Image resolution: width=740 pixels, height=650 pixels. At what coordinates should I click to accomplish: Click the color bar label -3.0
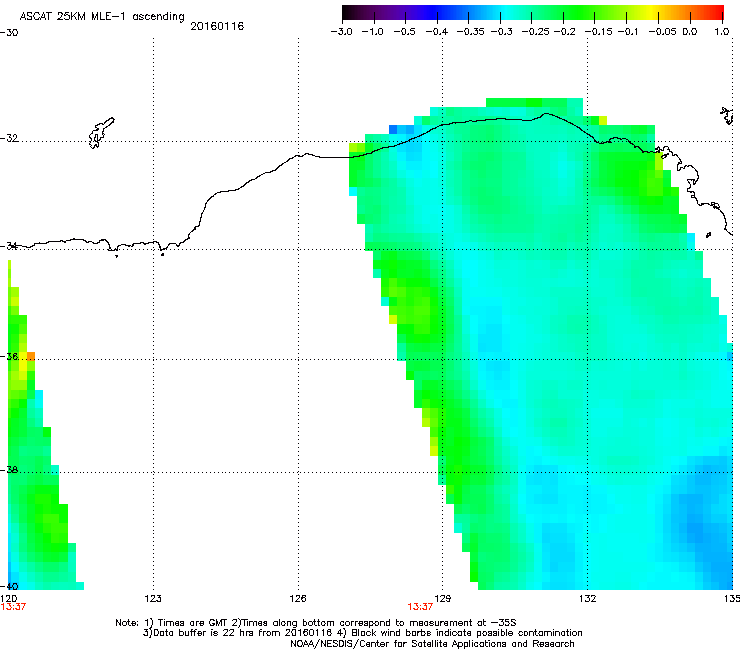point(341,32)
